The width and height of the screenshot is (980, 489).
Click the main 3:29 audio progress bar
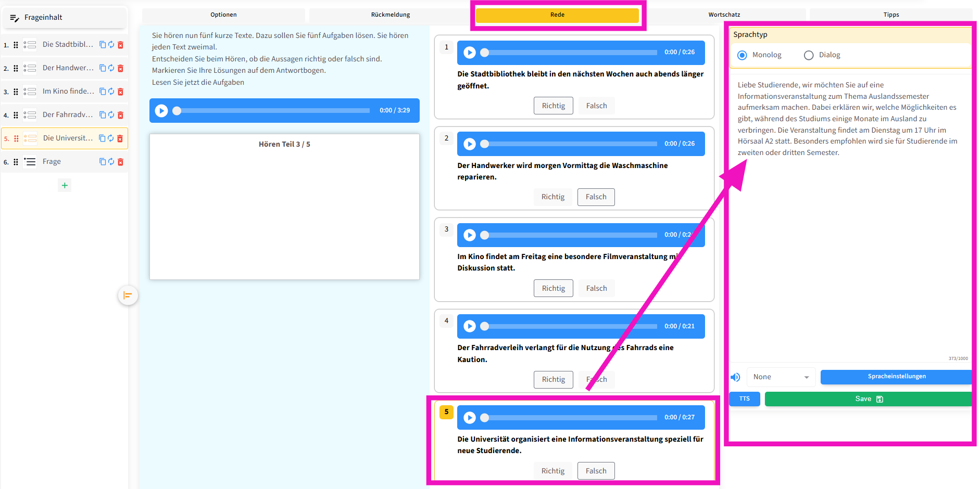tap(273, 111)
